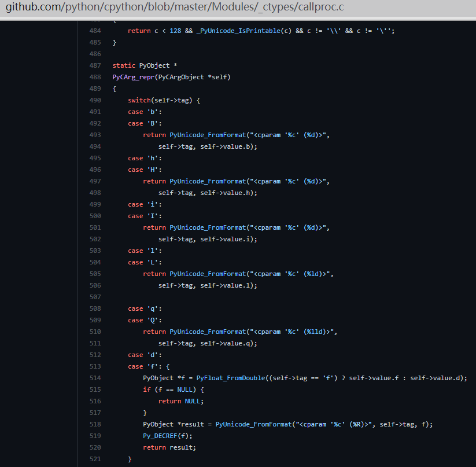This screenshot has height=467, width=476.
Task: Select line number 505
Action: tap(95, 274)
